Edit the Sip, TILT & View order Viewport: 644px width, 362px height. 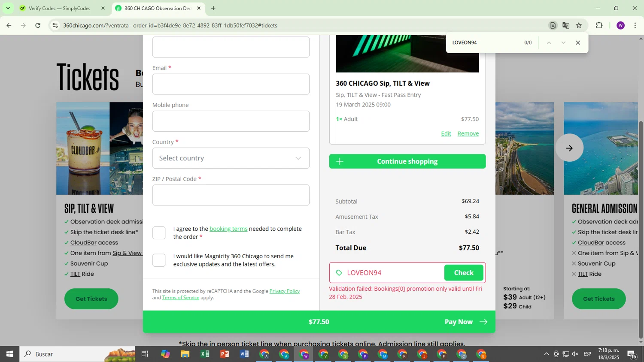pos(446,133)
